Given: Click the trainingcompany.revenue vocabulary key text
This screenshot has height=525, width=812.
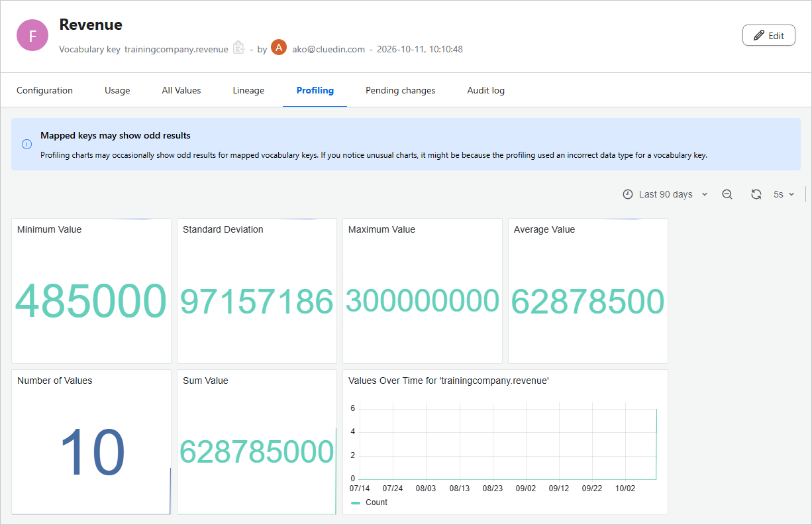Looking at the screenshot, I should coord(176,49).
